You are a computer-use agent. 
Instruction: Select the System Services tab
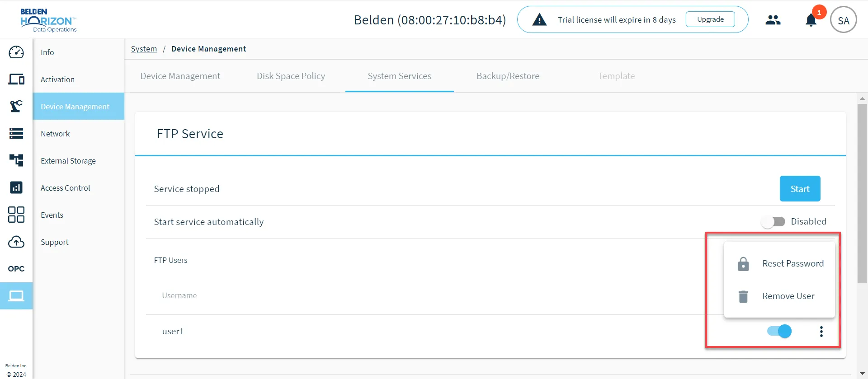(x=400, y=76)
